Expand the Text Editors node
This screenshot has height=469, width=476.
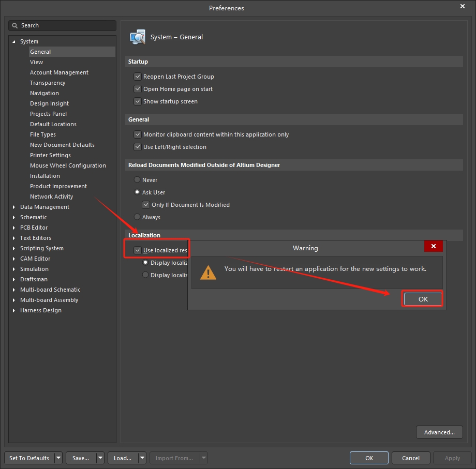pos(13,238)
